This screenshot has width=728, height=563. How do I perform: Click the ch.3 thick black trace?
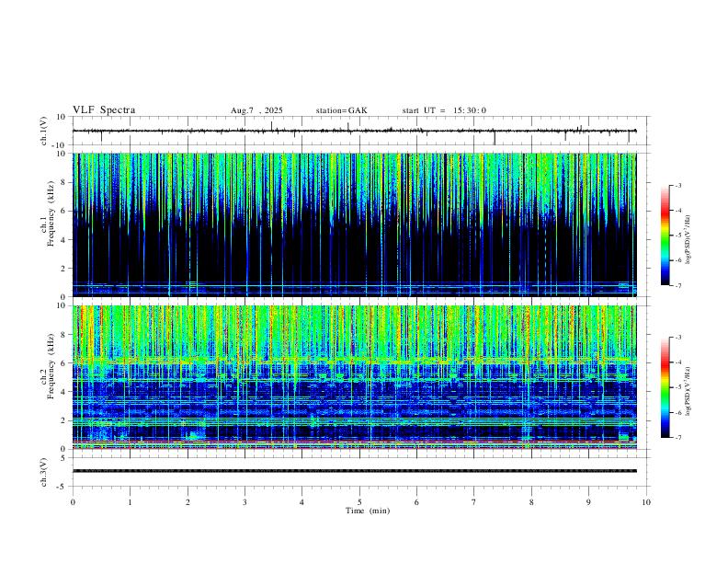pos(355,471)
